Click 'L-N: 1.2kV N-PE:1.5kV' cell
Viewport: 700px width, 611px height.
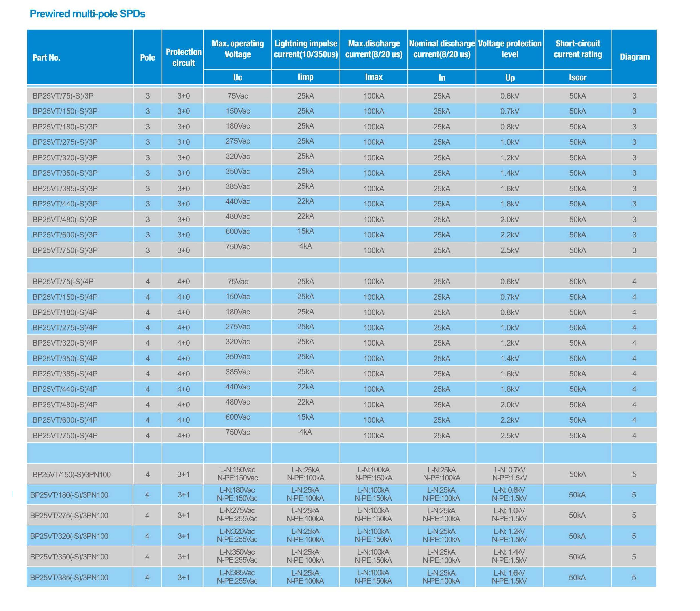509,536
